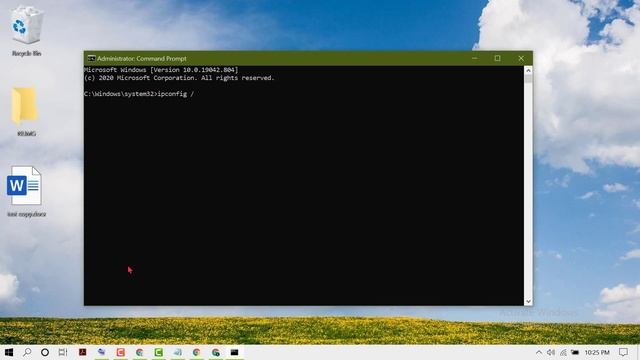640x360 pixels.
Task: Click the Command Prompt title bar icon
Action: click(x=91, y=58)
